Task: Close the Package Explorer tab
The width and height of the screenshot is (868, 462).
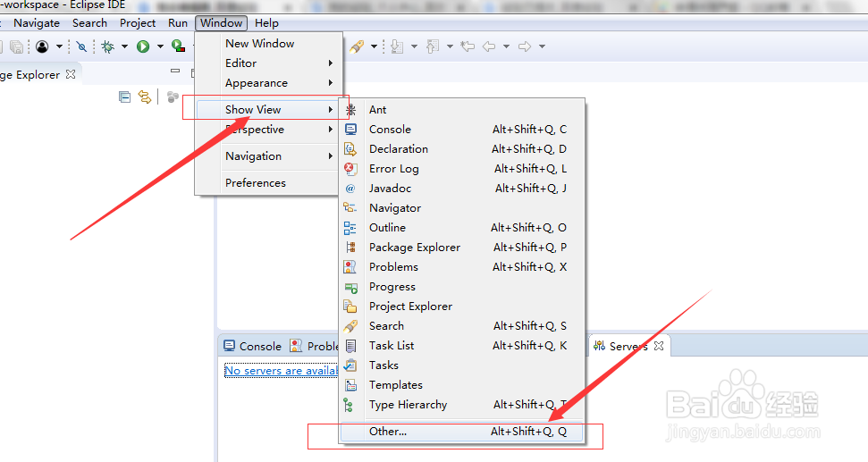Action: coord(71,74)
